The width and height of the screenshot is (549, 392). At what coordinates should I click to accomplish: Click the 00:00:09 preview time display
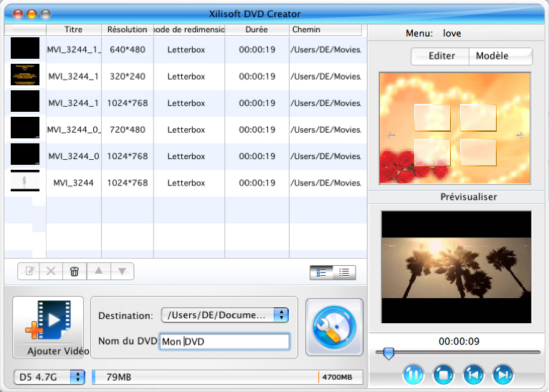tap(459, 341)
